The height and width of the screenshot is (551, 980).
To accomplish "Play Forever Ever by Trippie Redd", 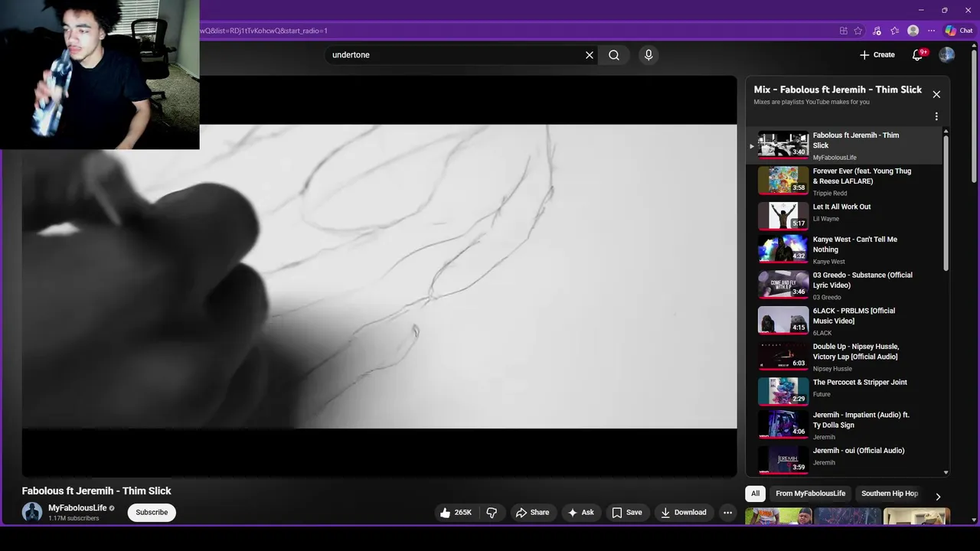I will point(842,181).
